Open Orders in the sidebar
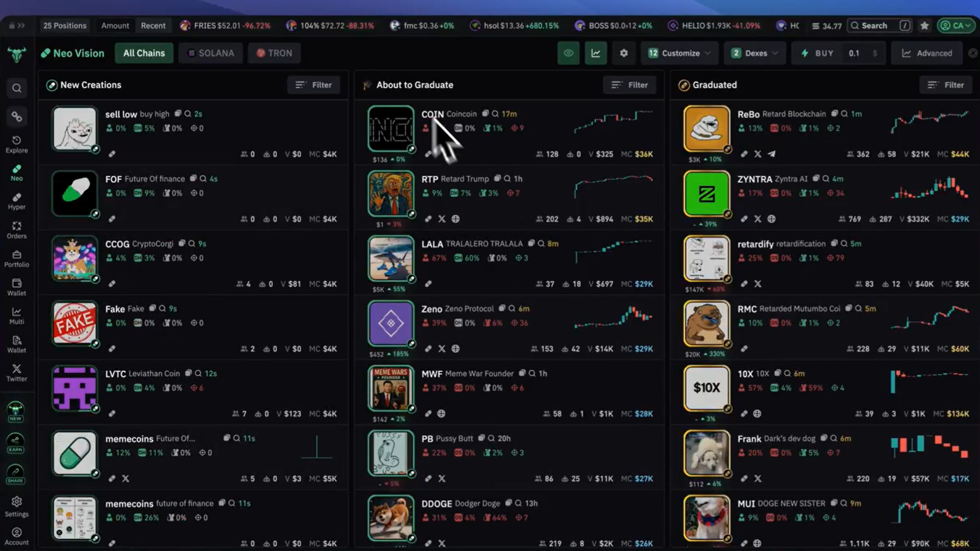 (x=16, y=230)
